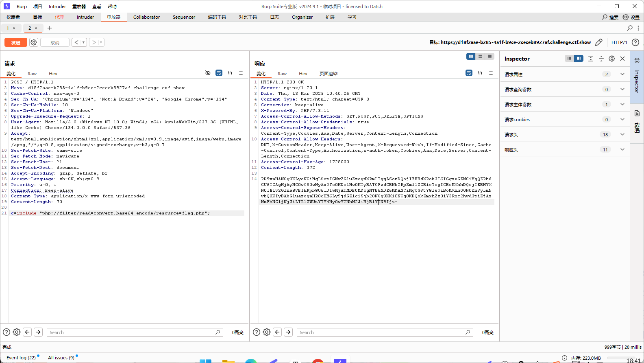Go to next response search match
Screen dimensions: 644x363
288,332
